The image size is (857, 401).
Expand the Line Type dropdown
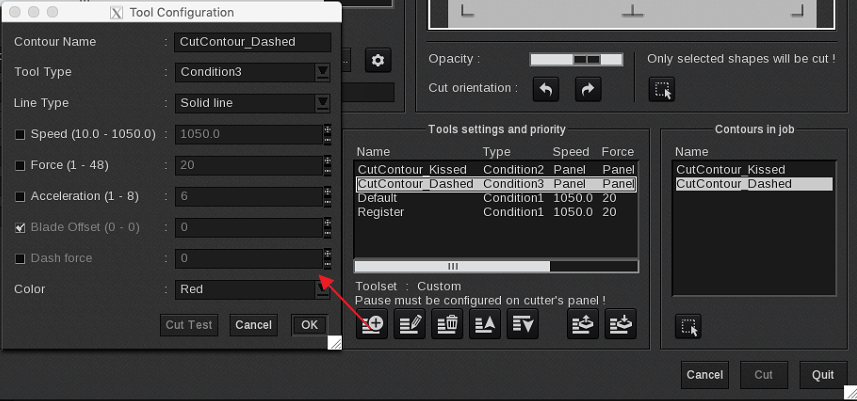pos(322,103)
